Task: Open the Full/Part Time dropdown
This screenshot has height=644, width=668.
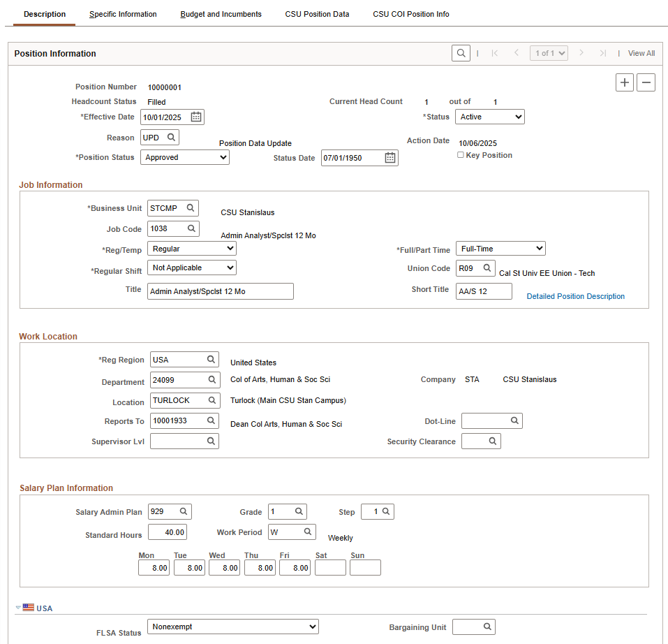Action: click(500, 249)
